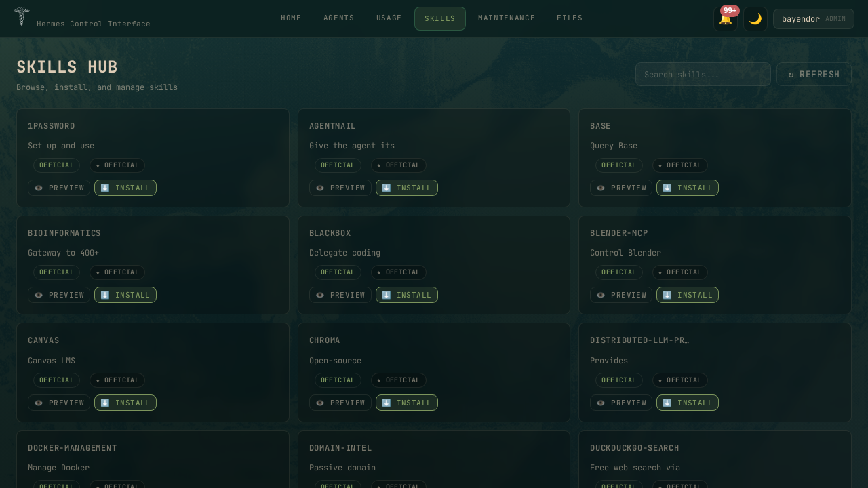Click the 'Gateway to 400+' description text
This screenshot has height=488, width=868.
click(x=63, y=253)
